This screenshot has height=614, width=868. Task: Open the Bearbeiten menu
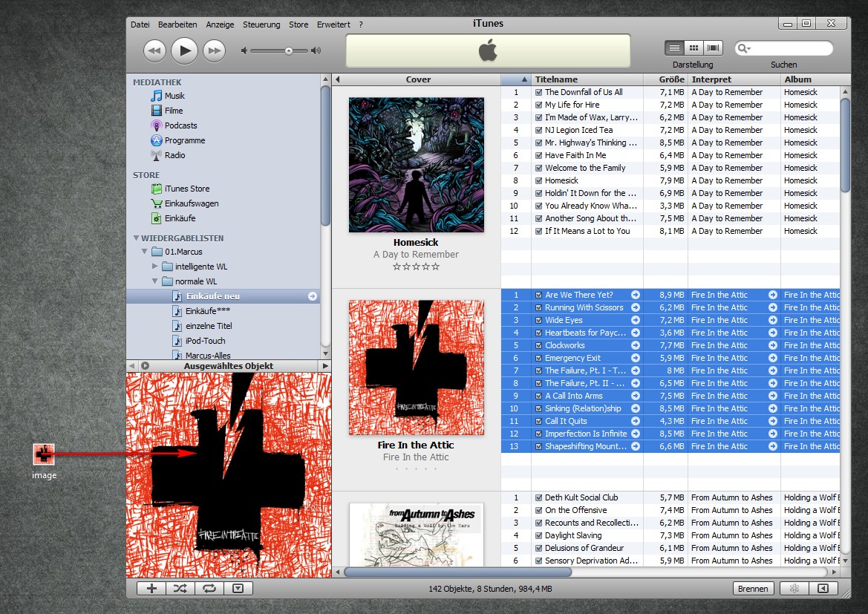click(x=177, y=25)
